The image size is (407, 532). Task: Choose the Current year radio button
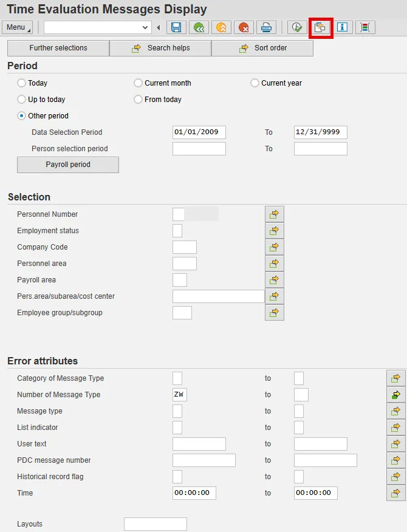tap(255, 83)
